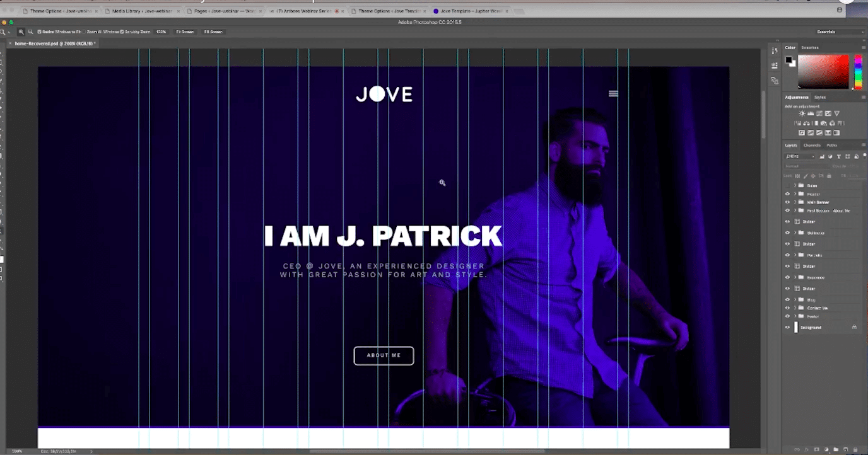Switch to the Paths tab
868x455 pixels.
pyautogui.click(x=831, y=146)
